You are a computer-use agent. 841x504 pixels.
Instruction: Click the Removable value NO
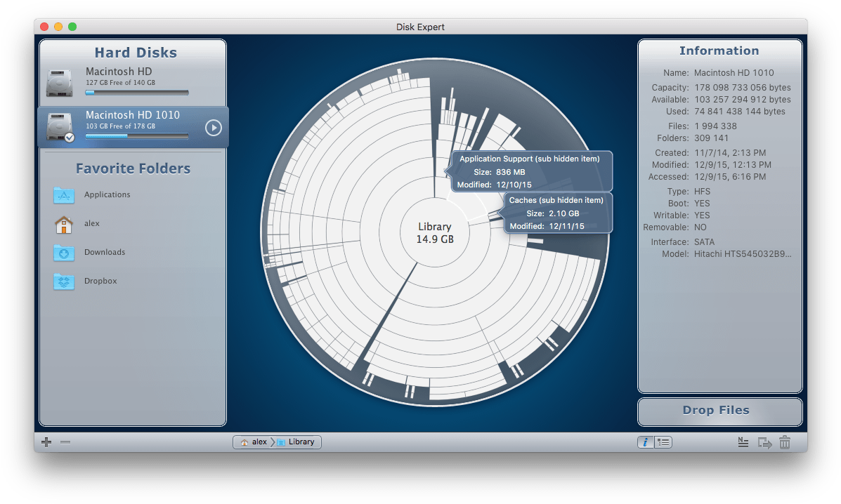[700, 227]
